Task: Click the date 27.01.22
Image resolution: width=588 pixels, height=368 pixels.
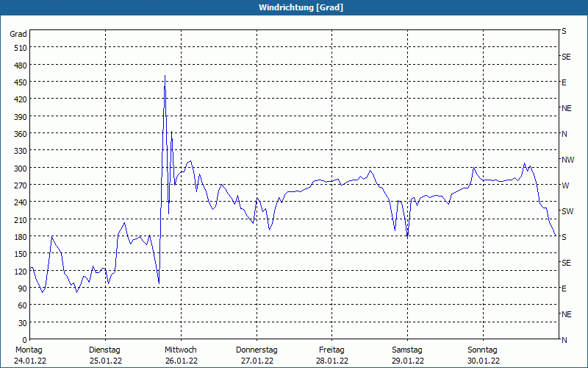Action: [257, 361]
